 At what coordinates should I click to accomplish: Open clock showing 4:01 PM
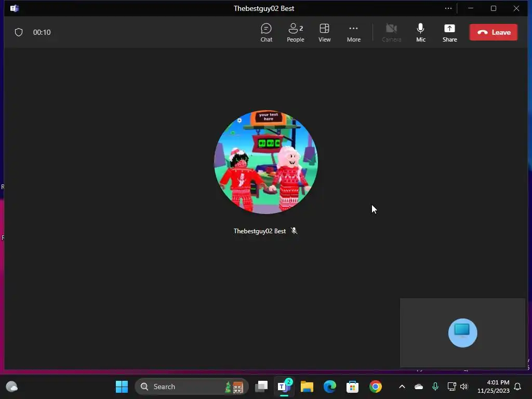[494, 387]
